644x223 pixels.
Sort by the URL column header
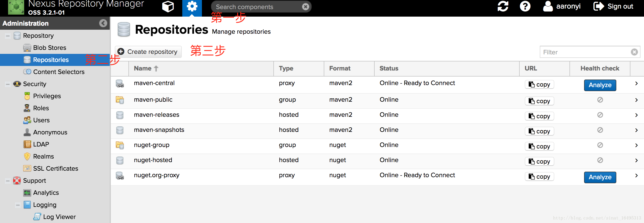coord(544,68)
